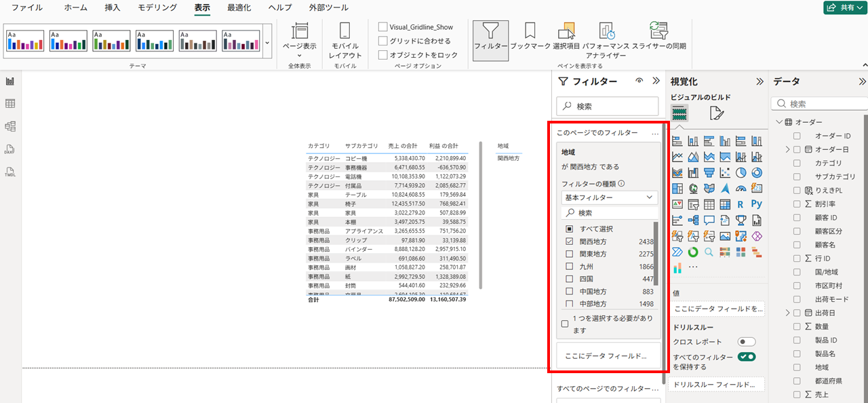Image resolution: width=868 pixels, height=403 pixels.
Task: Click the 共有 share button
Action: 844,7
